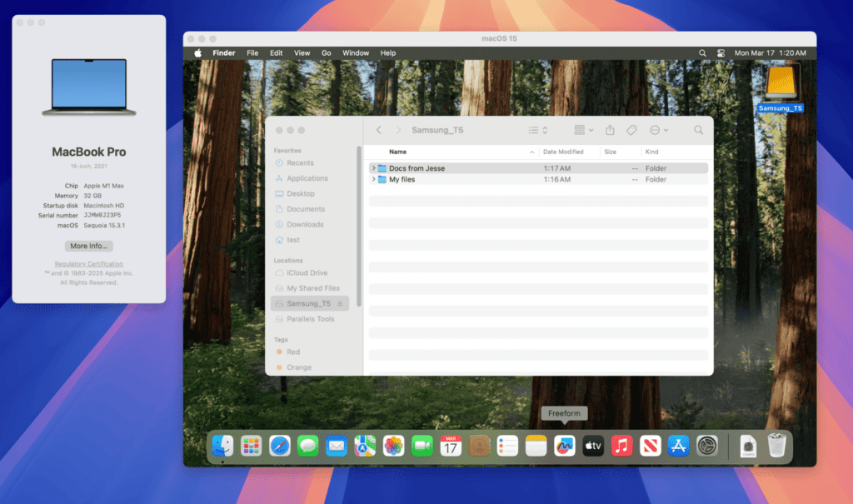Open the View menu in the menu bar
The height and width of the screenshot is (504, 853).
[x=302, y=52]
